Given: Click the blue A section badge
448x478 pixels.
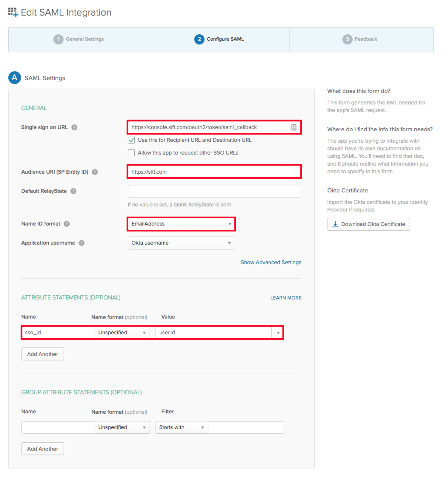Looking at the screenshot, I should 15,78.
